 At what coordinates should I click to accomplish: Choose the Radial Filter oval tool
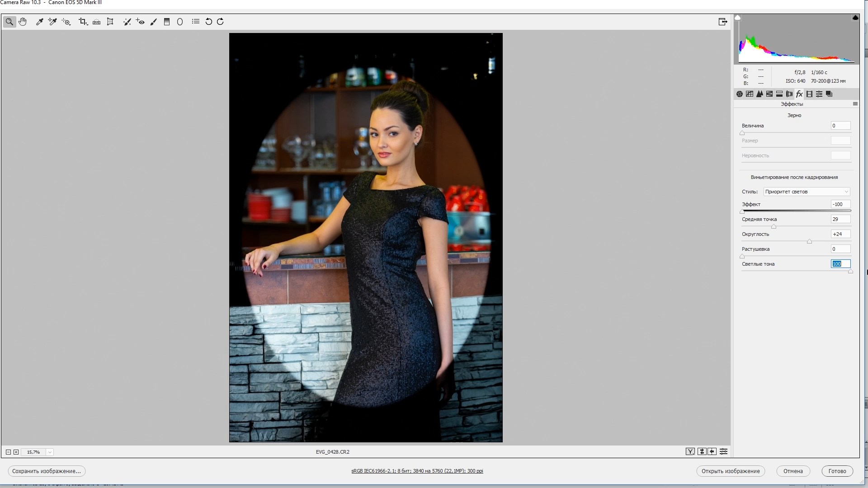[x=180, y=22]
